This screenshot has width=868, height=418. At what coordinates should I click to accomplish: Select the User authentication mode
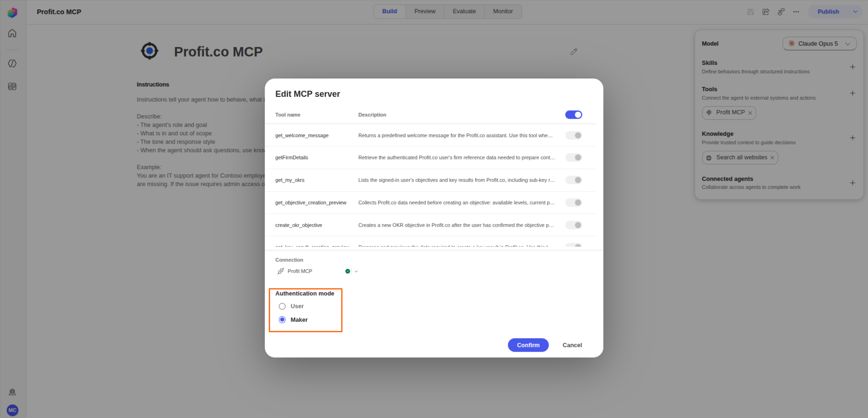pyautogui.click(x=282, y=306)
